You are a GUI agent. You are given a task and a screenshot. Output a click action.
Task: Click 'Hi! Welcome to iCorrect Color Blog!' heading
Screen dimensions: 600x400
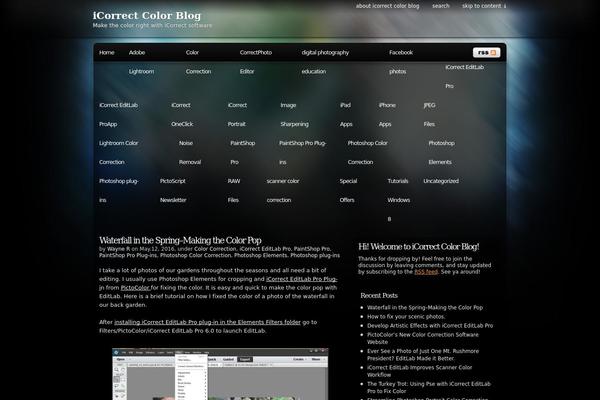click(x=419, y=247)
